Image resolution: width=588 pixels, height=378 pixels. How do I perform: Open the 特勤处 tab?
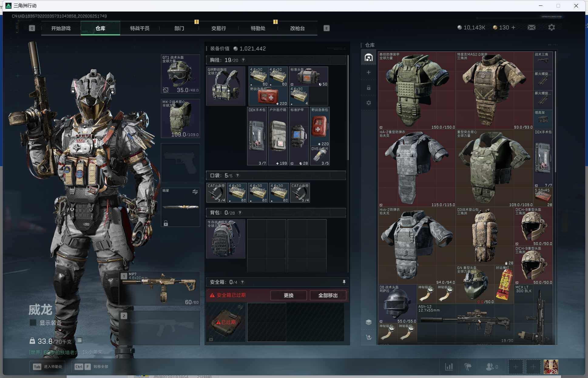258,28
